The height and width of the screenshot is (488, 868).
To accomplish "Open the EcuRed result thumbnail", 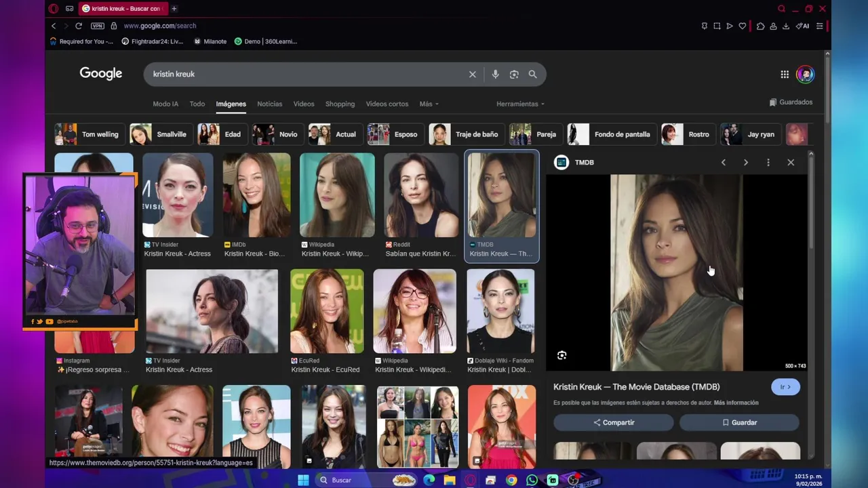I will click(327, 311).
